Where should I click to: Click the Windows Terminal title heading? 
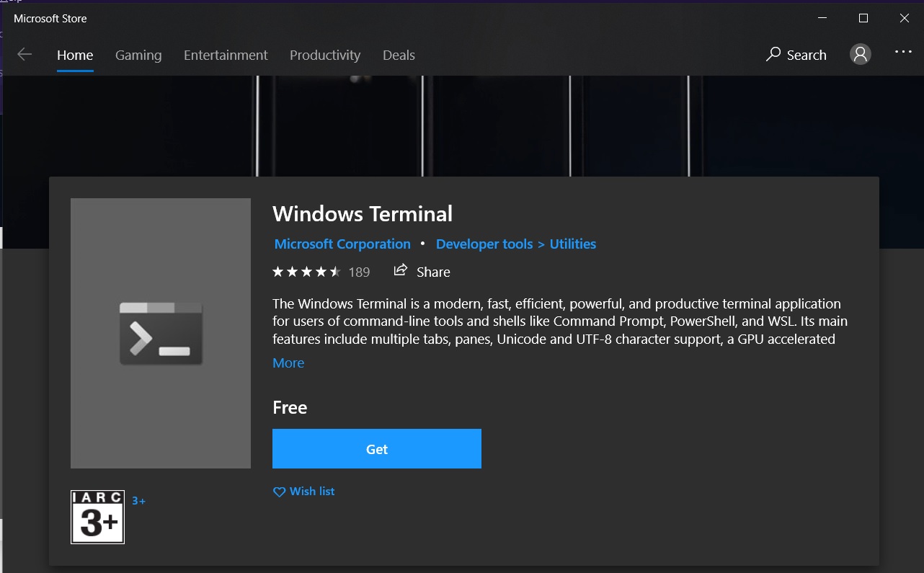tap(363, 213)
